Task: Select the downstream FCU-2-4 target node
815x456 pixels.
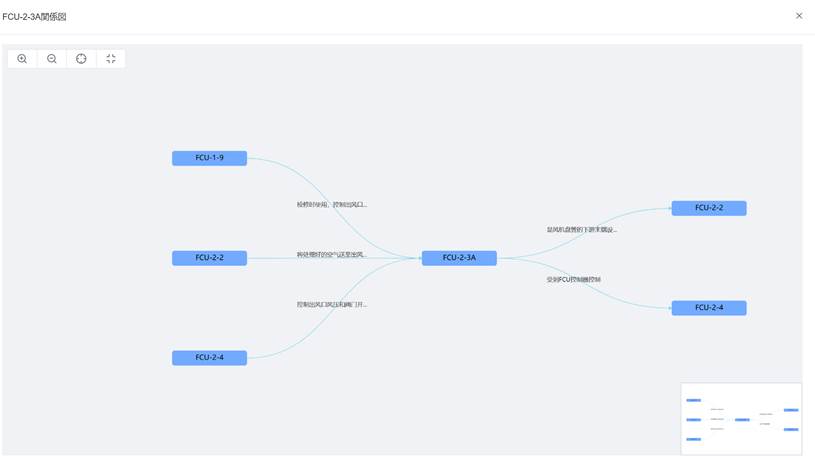Action: 708,308
